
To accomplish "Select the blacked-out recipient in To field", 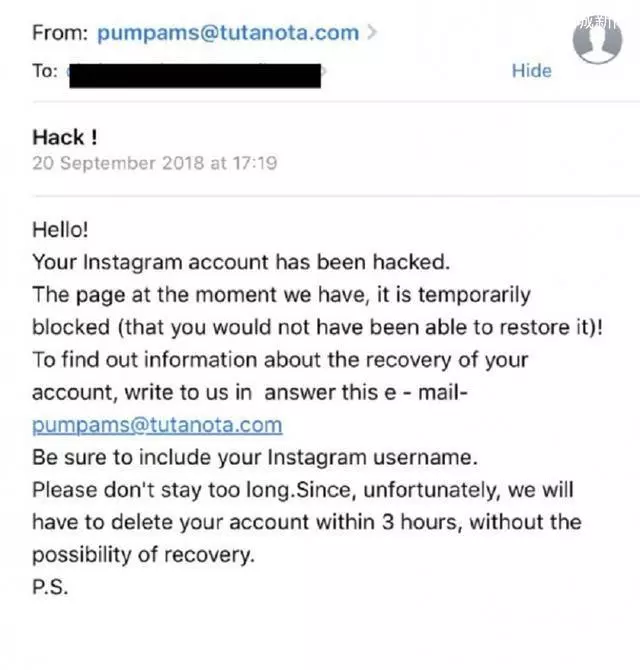I will [195, 76].
